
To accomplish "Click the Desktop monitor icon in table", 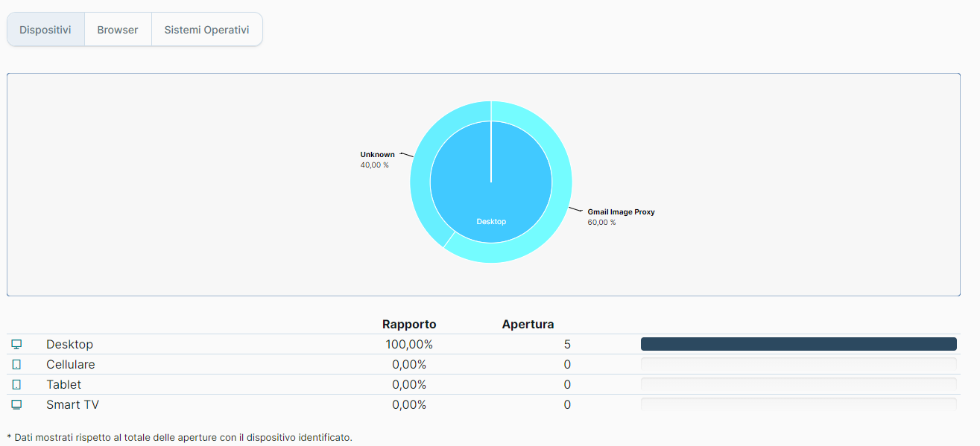I will point(16,344).
